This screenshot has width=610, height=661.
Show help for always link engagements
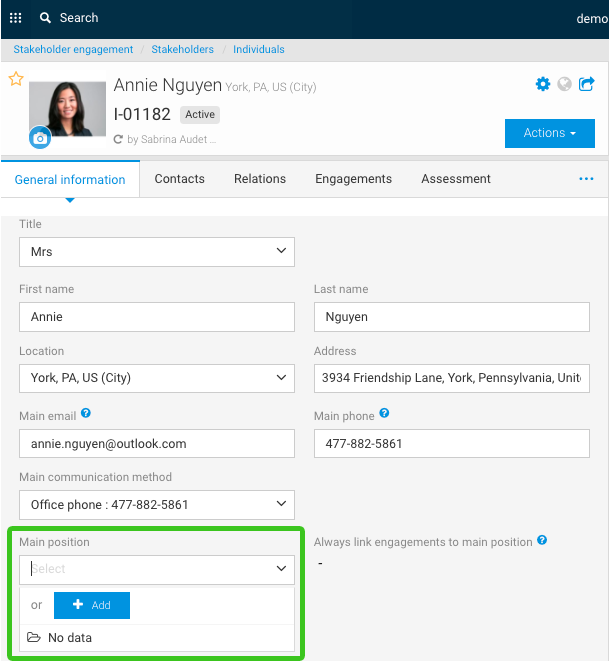click(542, 541)
